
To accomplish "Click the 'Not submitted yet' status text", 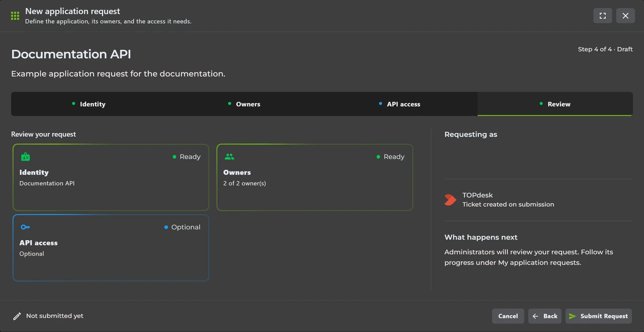I will point(55,316).
